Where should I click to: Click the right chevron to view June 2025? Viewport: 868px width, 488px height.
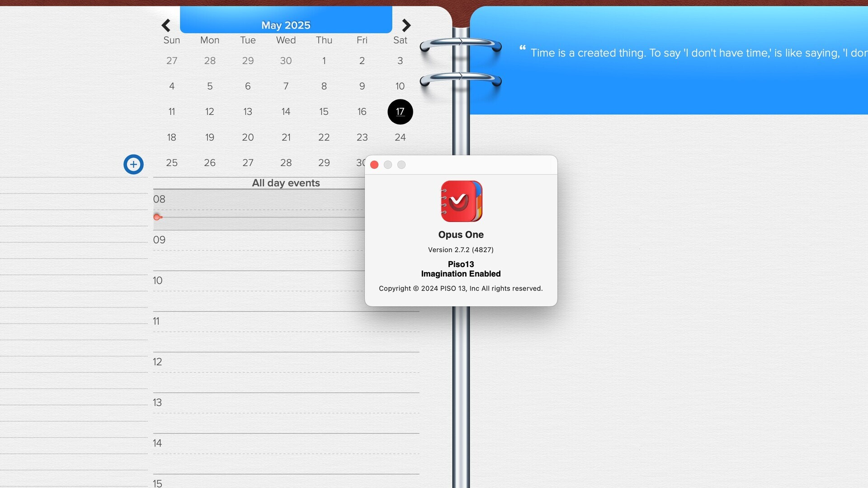click(x=406, y=25)
